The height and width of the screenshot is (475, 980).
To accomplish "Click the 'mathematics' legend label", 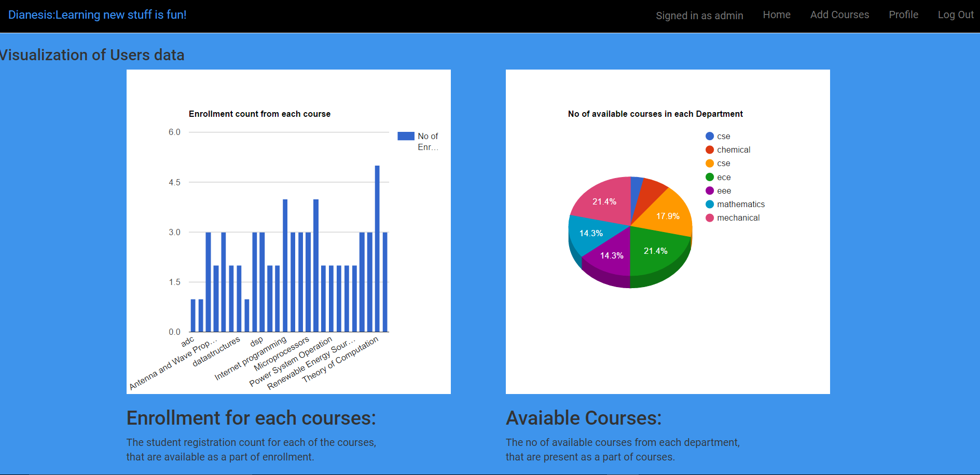I will (741, 204).
